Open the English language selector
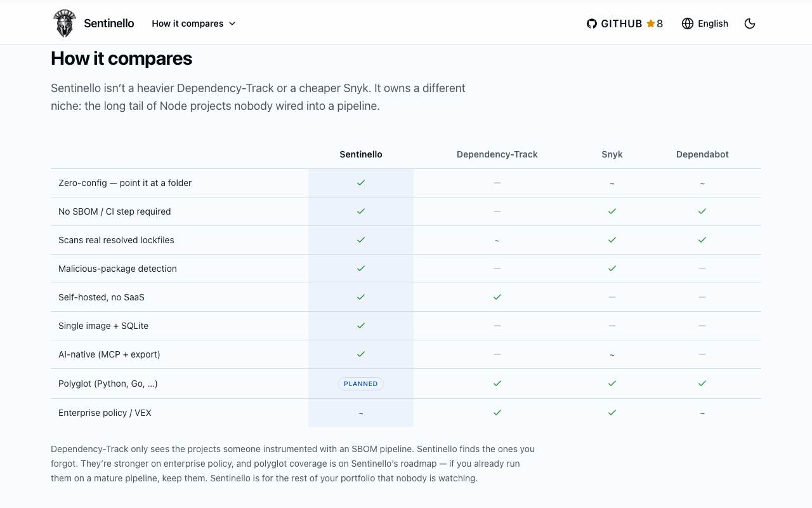812x508 pixels. (x=705, y=23)
